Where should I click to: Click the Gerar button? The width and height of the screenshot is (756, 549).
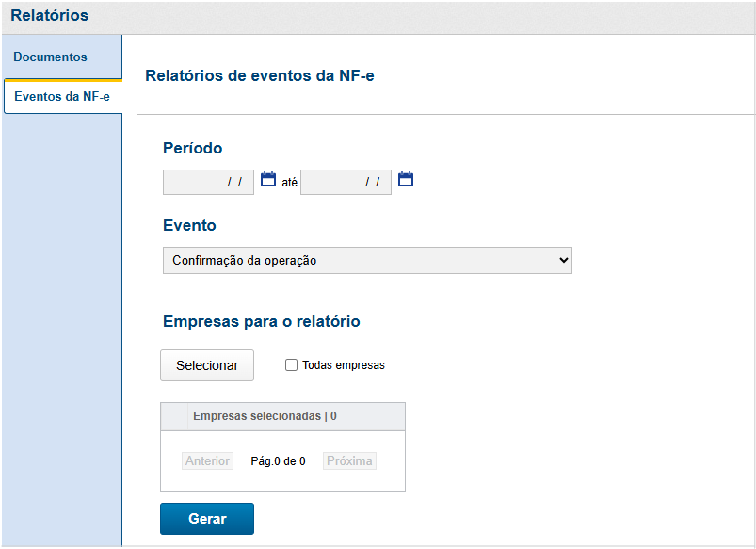(207, 519)
